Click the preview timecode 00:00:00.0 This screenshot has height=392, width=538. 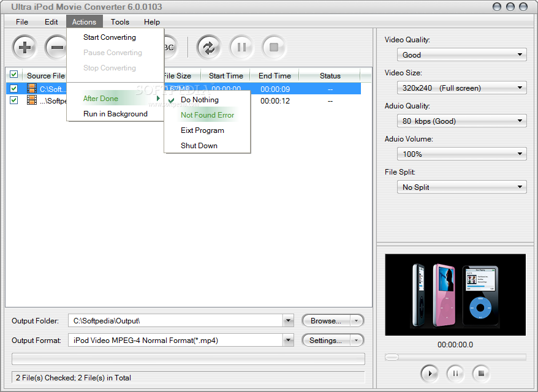pos(455,345)
